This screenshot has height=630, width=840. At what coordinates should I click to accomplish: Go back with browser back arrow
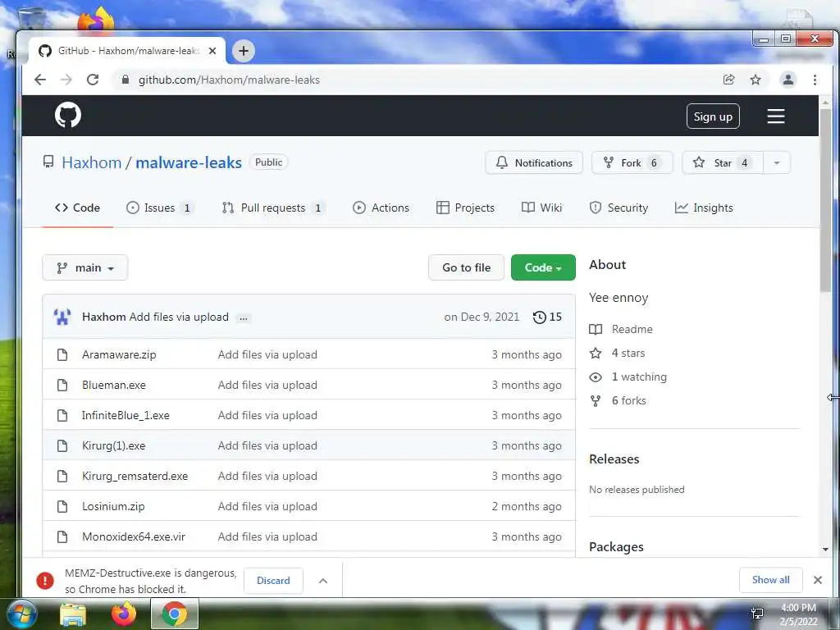pos(40,80)
